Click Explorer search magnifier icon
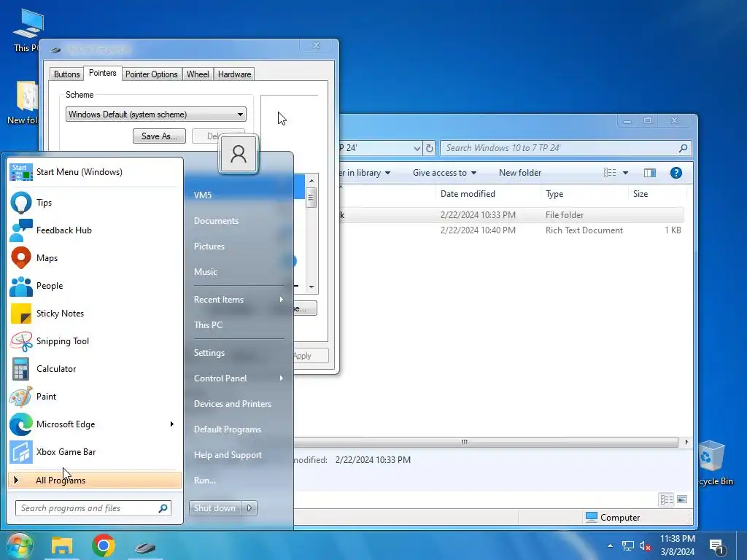Screen dimensions: 747x560 (x=683, y=148)
